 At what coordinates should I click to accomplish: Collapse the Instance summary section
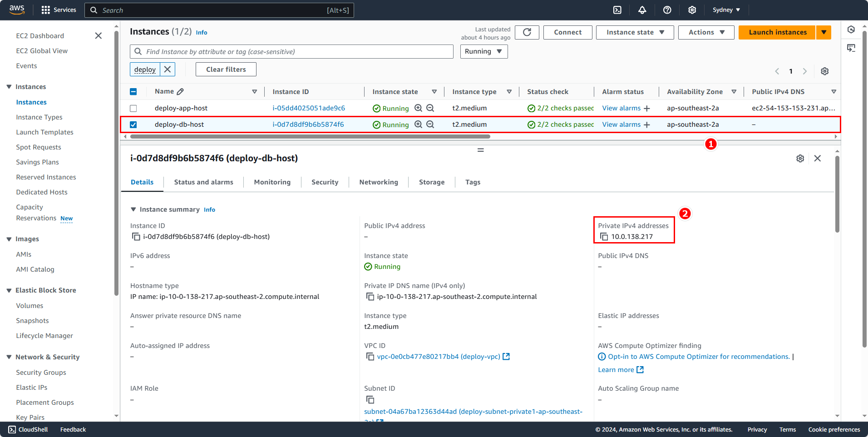(x=133, y=209)
